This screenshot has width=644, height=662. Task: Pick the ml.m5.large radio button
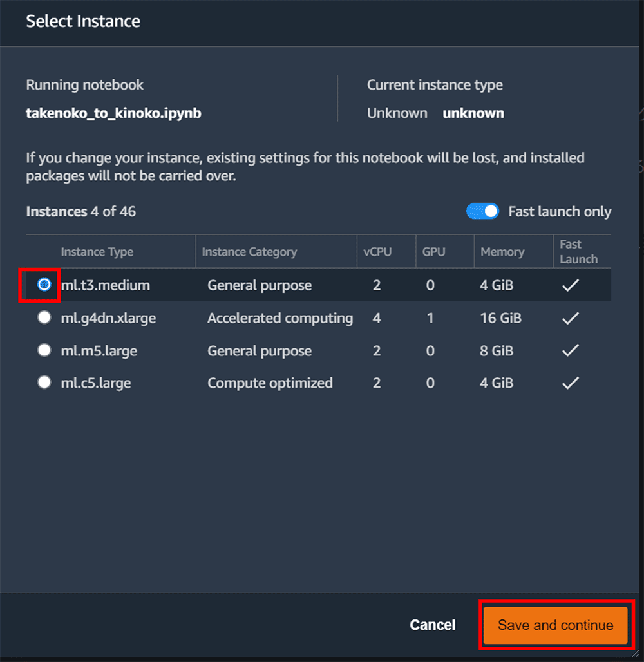[x=44, y=350]
